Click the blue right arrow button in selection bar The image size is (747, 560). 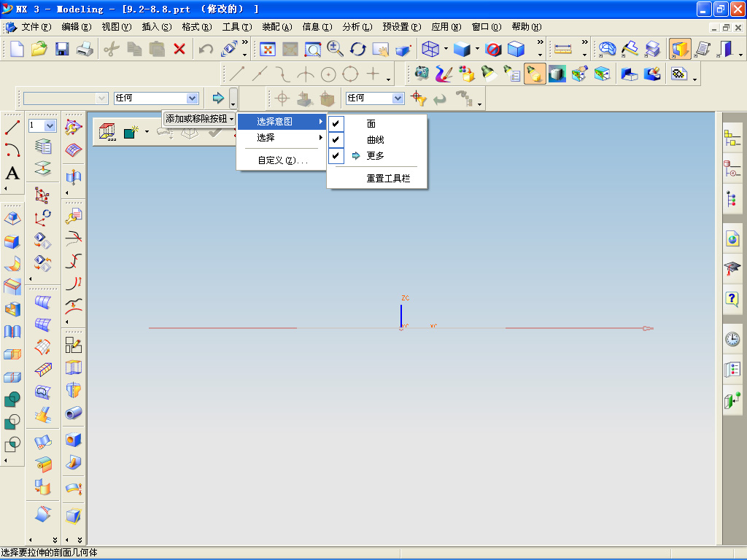[x=218, y=98]
